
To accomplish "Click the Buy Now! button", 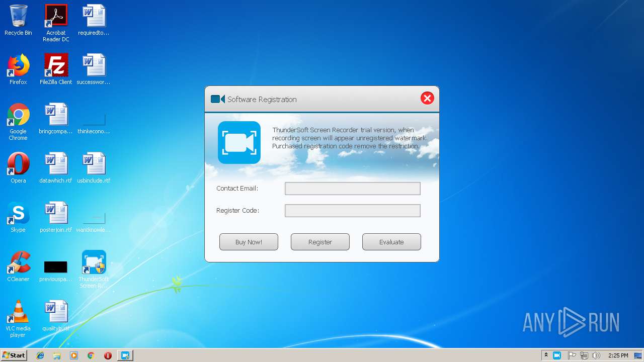I will [x=249, y=242].
